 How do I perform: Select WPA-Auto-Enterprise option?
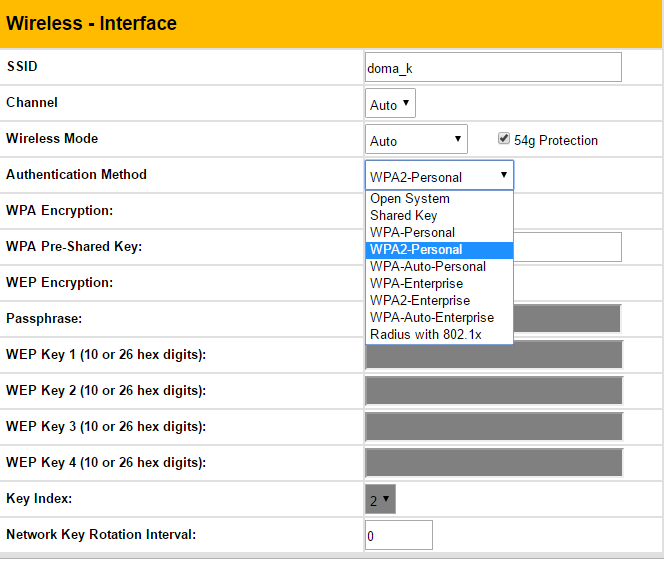439,318
